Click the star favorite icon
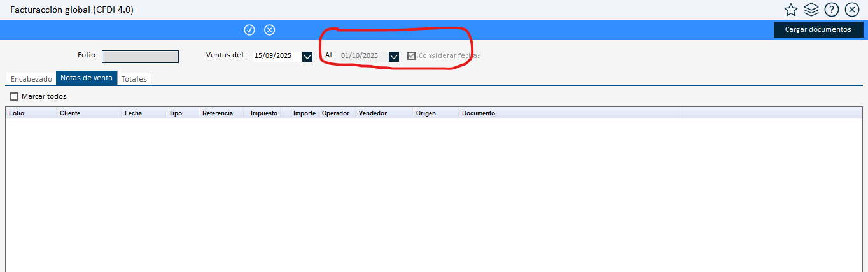 [790, 10]
